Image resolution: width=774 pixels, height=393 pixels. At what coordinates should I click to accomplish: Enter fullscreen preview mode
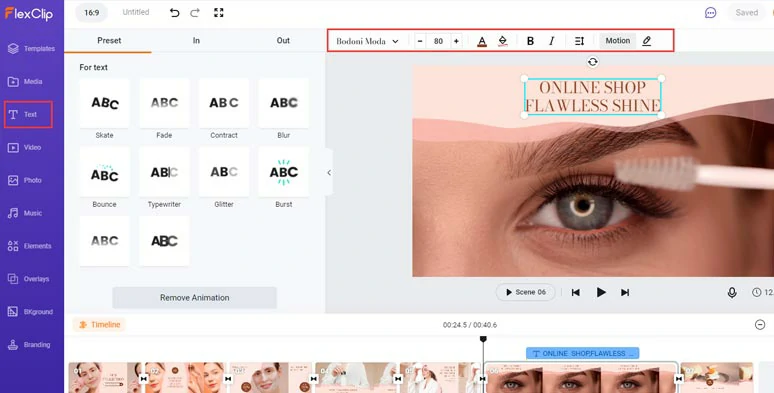[x=219, y=13]
